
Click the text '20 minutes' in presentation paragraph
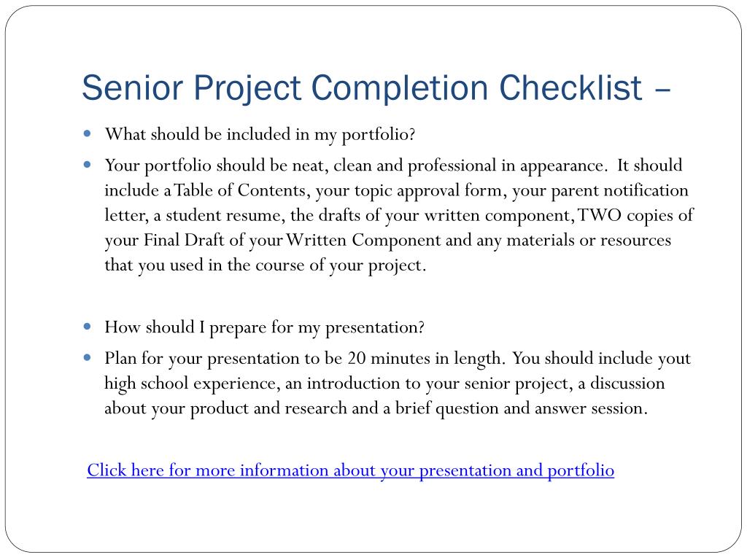389,358
